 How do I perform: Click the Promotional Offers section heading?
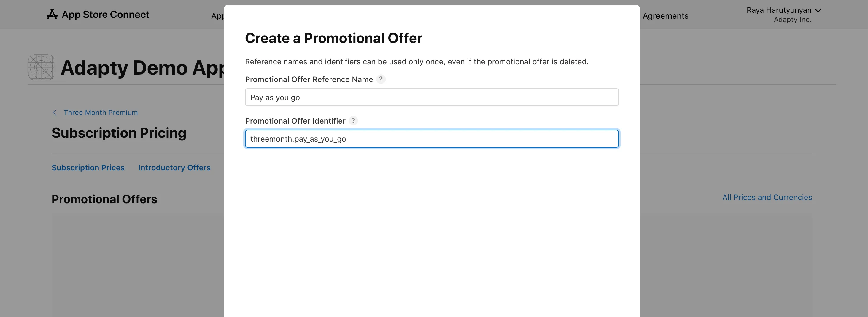pos(104,199)
